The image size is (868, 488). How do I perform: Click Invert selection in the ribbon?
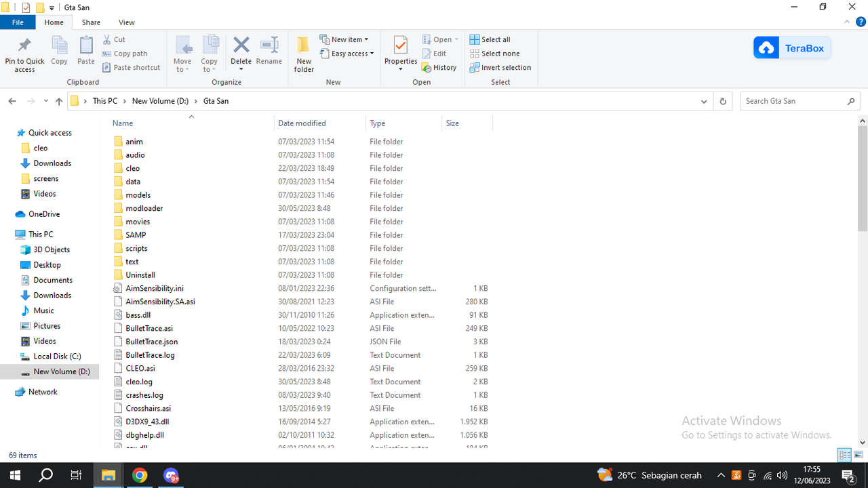click(x=500, y=68)
